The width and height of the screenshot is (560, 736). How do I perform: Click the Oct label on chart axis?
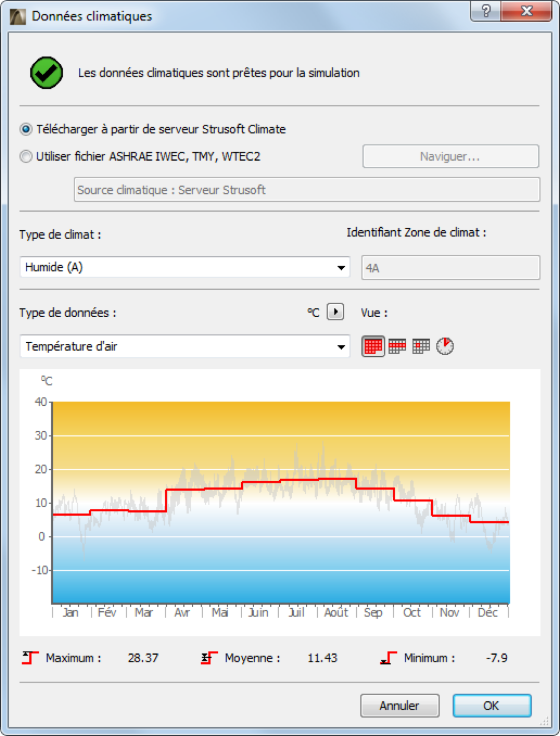412,613
